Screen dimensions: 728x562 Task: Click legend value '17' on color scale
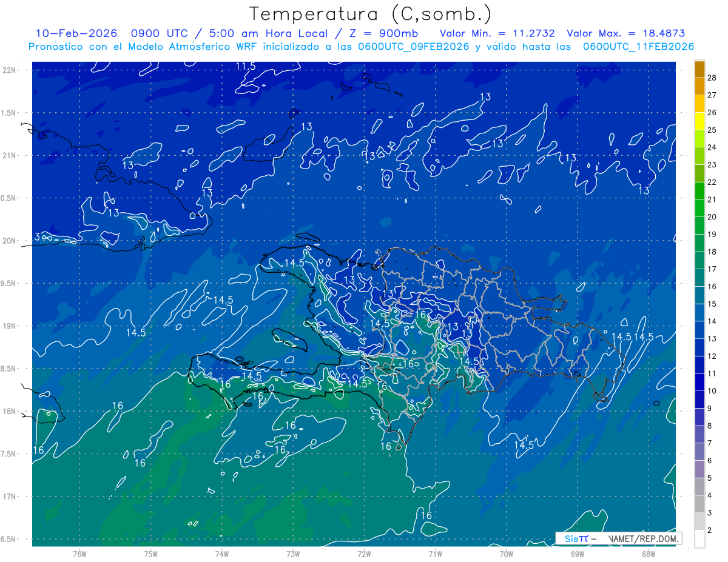pos(712,269)
